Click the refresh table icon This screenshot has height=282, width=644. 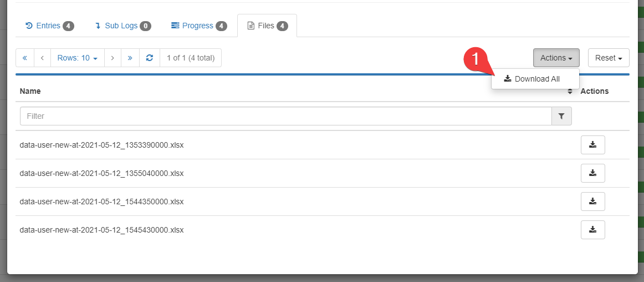tap(149, 58)
